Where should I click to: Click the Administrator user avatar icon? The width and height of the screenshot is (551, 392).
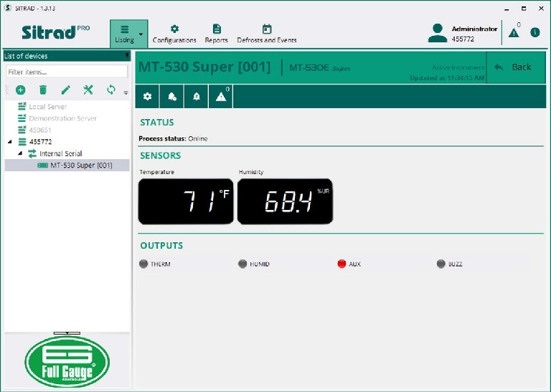[x=438, y=33]
